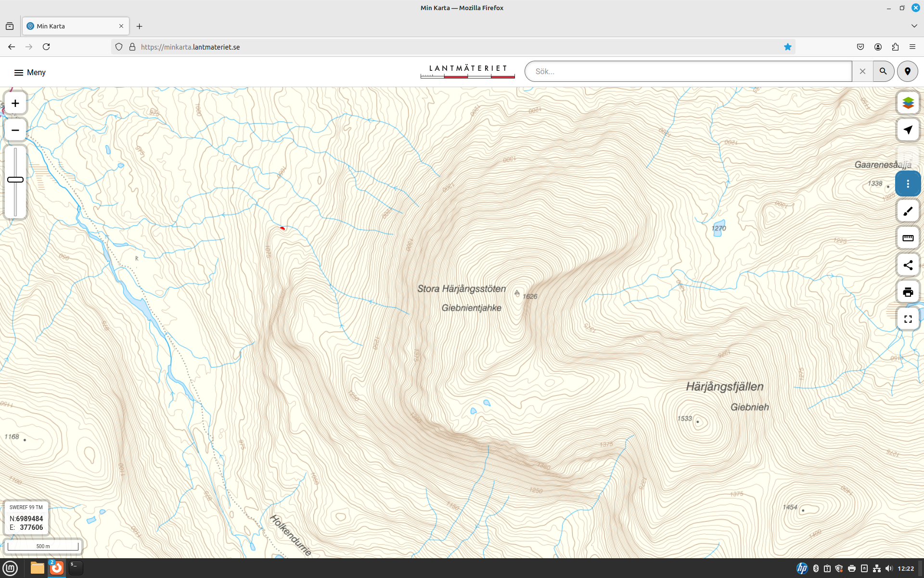The height and width of the screenshot is (578, 924).
Task: Collapse the blue three-dots tools toggle
Action: pos(908,184)
